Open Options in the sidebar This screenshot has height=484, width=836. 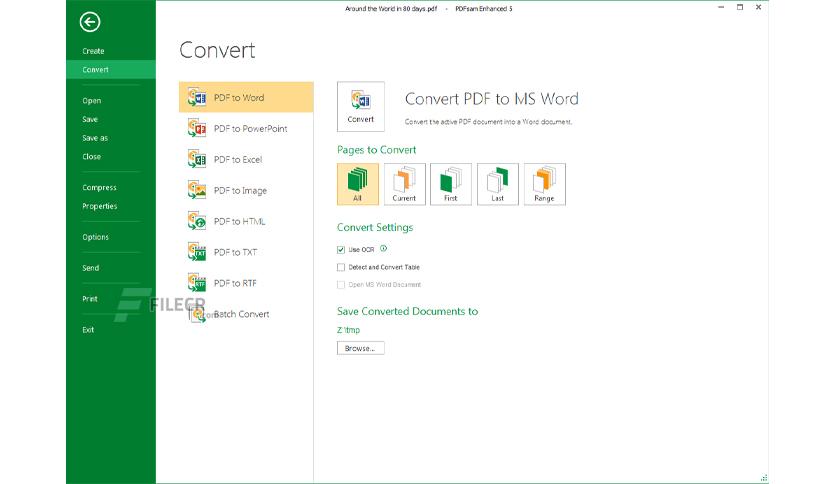111,237
